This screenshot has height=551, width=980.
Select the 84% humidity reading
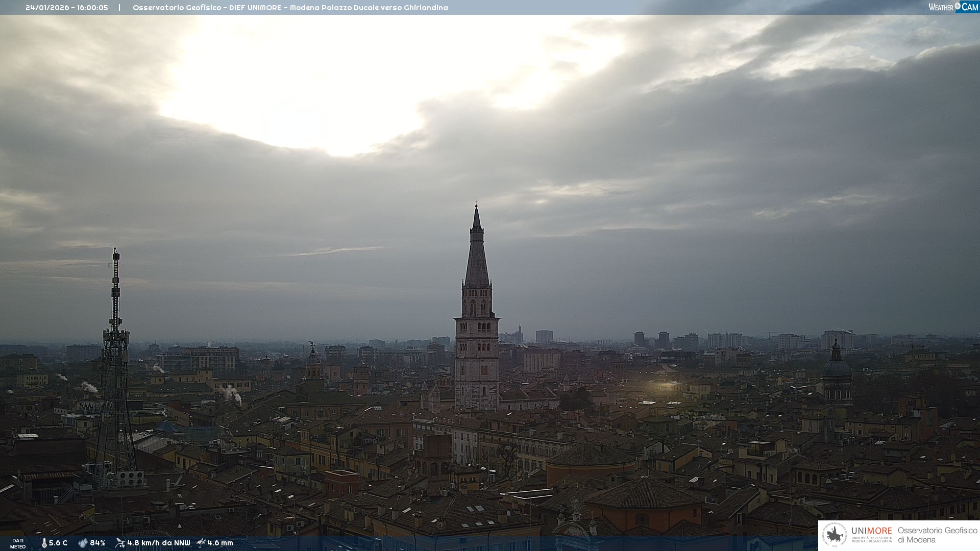pos(97,543)
